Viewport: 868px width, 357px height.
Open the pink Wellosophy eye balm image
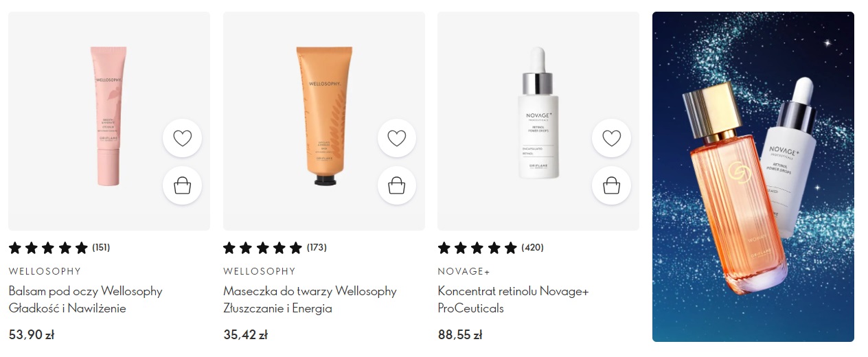[x=108, y=117]
